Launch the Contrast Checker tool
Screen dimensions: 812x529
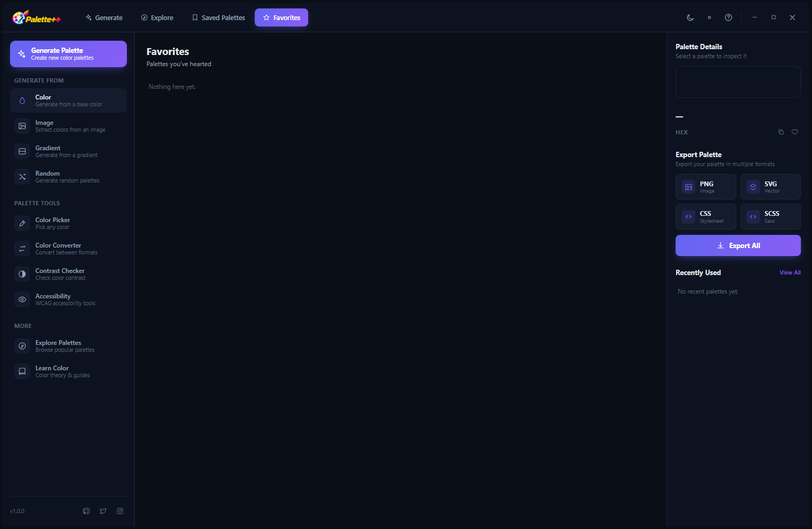pyautogui.click(x=68, y=274)
